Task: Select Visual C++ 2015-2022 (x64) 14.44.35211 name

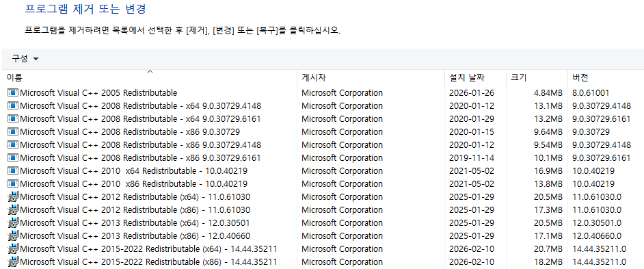Action: pos(148,249)
